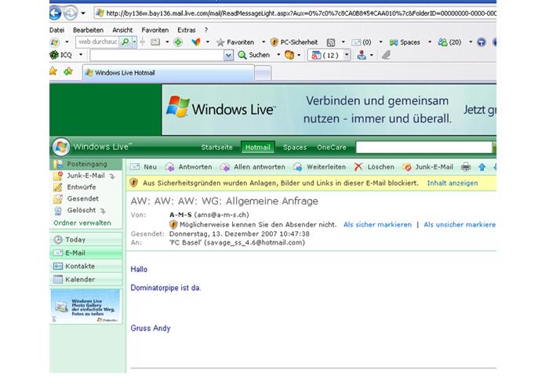Image resolution: width=549 pixels, height=392 pixels.
Task: Click Allen antworten to reply all
Action: pyautogui.click(x=252, y=167)
